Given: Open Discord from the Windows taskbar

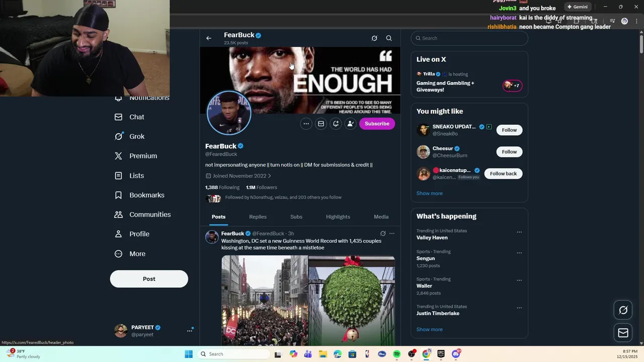Looking at the screenshot, I should pyautogui.click(x=456, y=354).
